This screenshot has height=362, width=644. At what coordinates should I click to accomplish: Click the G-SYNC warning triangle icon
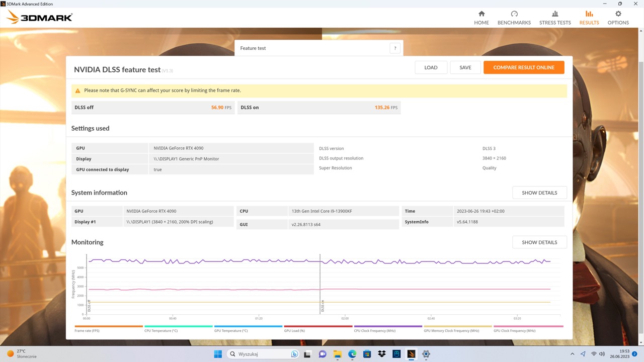77,91
